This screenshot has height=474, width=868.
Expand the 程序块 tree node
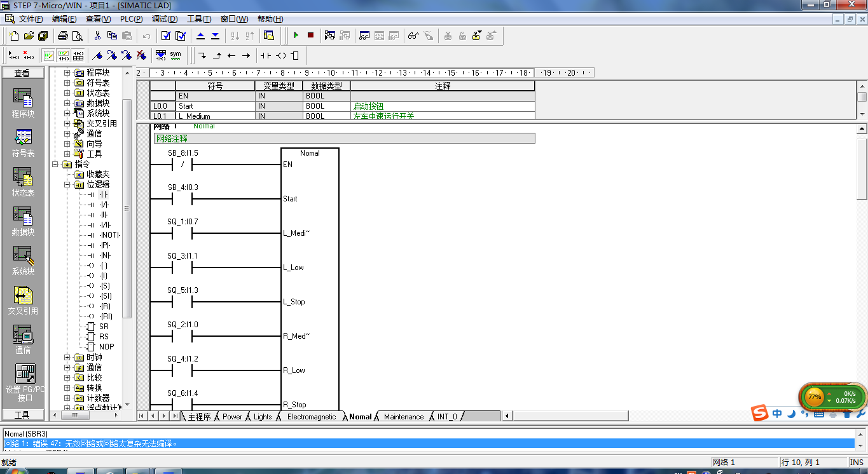tap(67, 73)
